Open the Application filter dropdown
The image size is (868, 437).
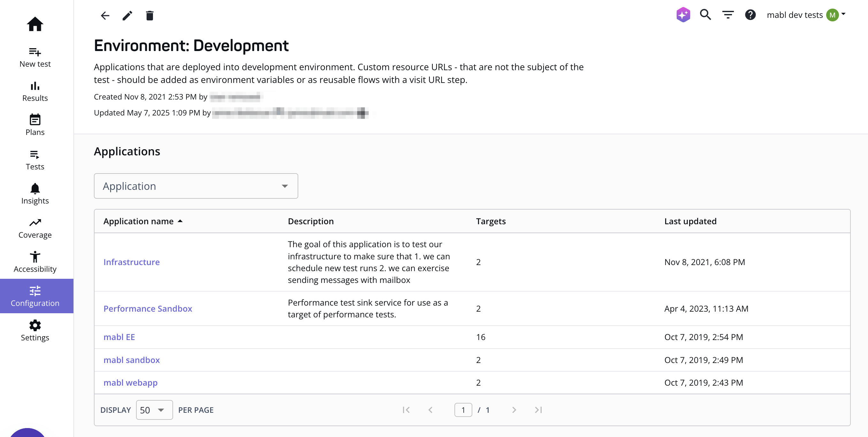(x=196, y=186)
